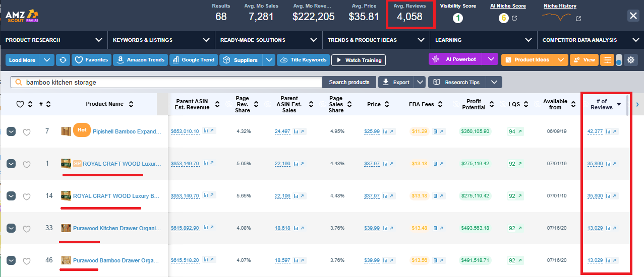Click the Google Trend button
Screen dimensions: 644x277
(194, 60)
